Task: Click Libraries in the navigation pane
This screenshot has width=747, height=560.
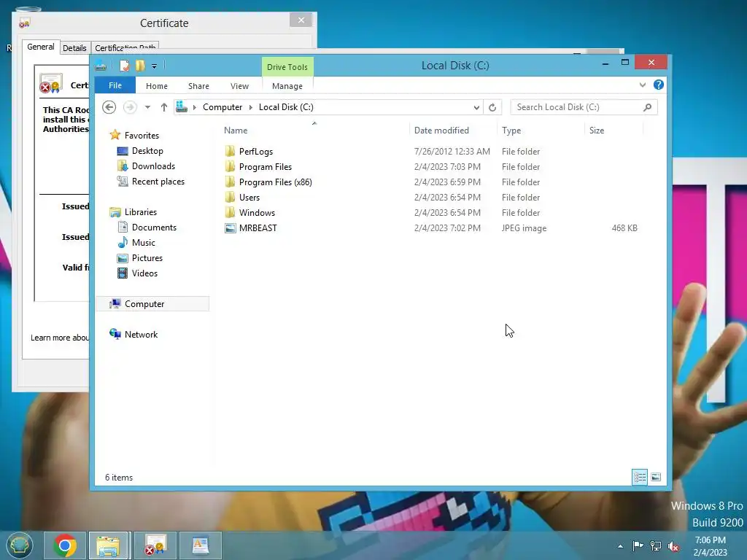Action: click(141, 212)
